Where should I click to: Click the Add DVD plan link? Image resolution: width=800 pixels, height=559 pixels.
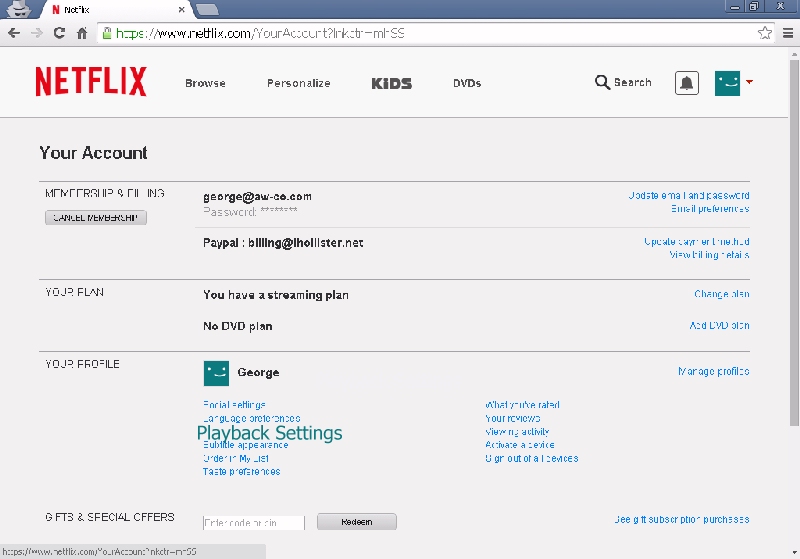(719, 325)
